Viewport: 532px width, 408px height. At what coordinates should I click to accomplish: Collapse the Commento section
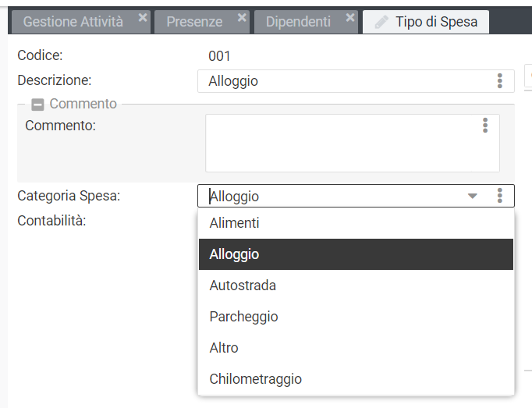tap(37, 104)
